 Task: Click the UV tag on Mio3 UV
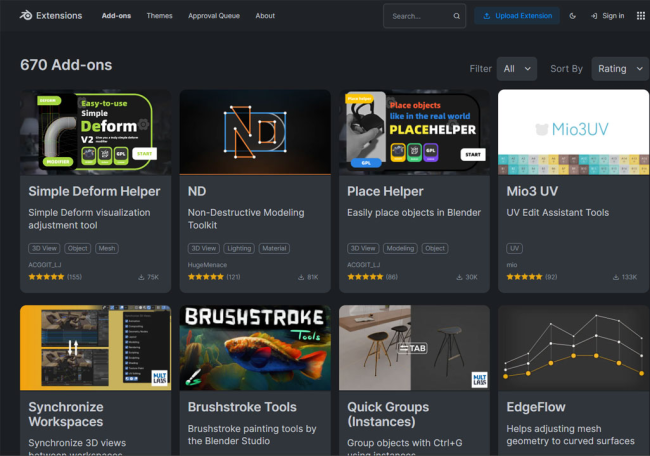click(x=515, y=248)
